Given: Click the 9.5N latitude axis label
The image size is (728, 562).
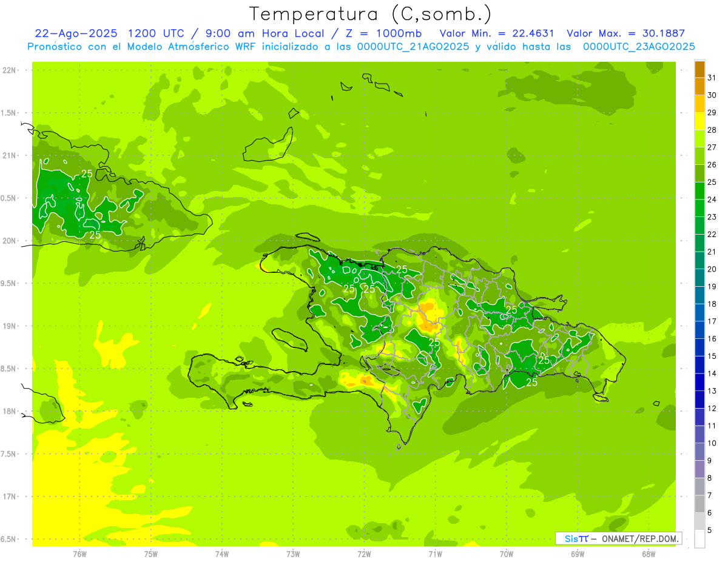Looking at the screenshot, I should (9, 283).
